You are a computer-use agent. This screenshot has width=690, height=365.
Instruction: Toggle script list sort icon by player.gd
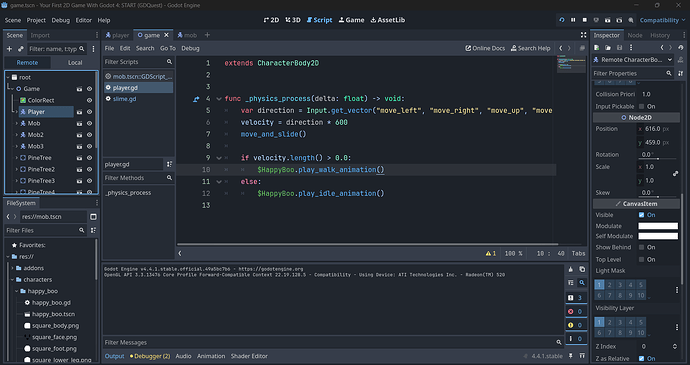click(169, 164)
